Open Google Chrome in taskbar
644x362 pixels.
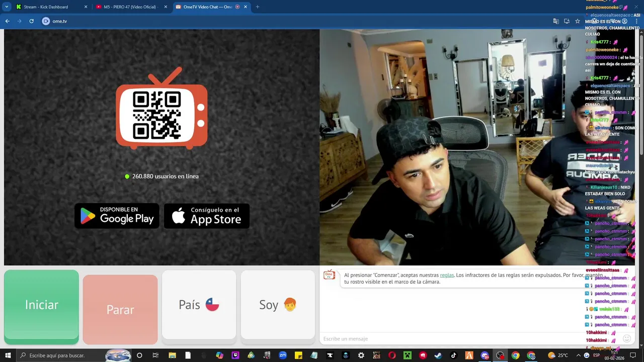tap(516, 355)
